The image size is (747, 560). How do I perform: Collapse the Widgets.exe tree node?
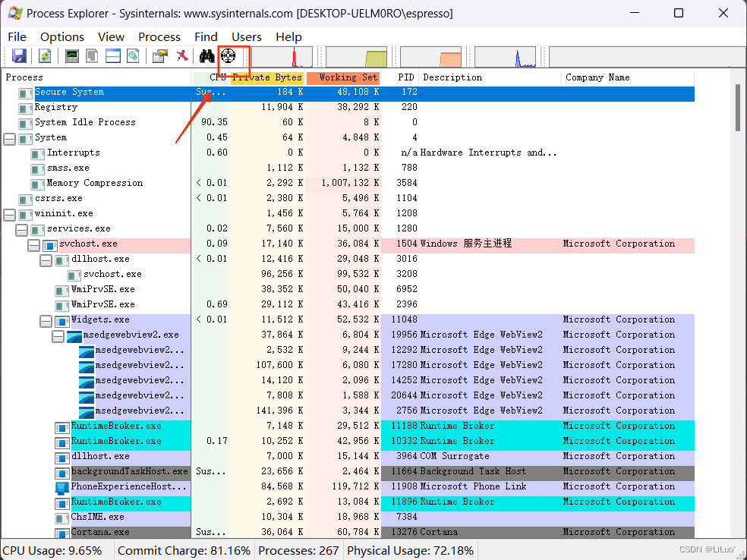click(46, 322)
